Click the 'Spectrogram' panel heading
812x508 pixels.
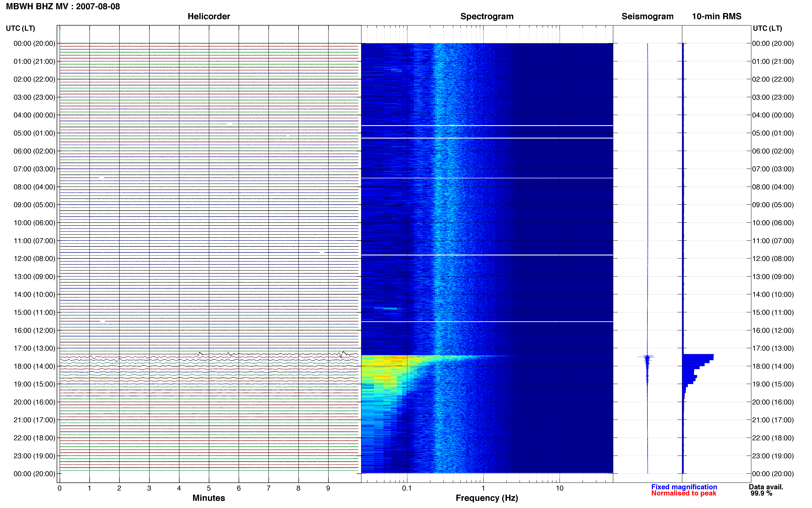click(x=487, y=16)
